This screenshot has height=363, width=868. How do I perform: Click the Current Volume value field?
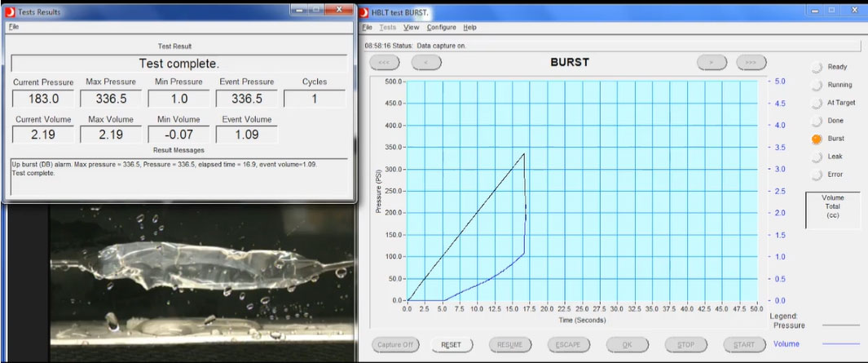tap(43, 134)
